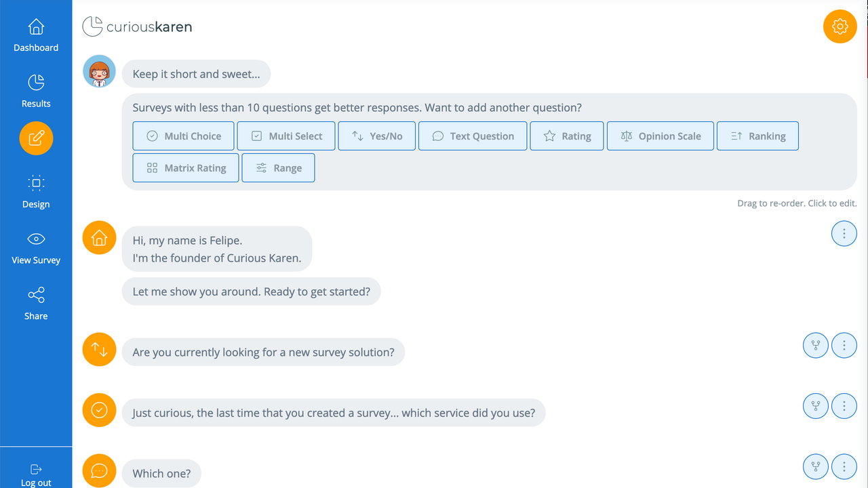Image resolution: width=868 pixels, height=488 pixels.
Task: Add a Multi Select question
Action: coord(285,136)
